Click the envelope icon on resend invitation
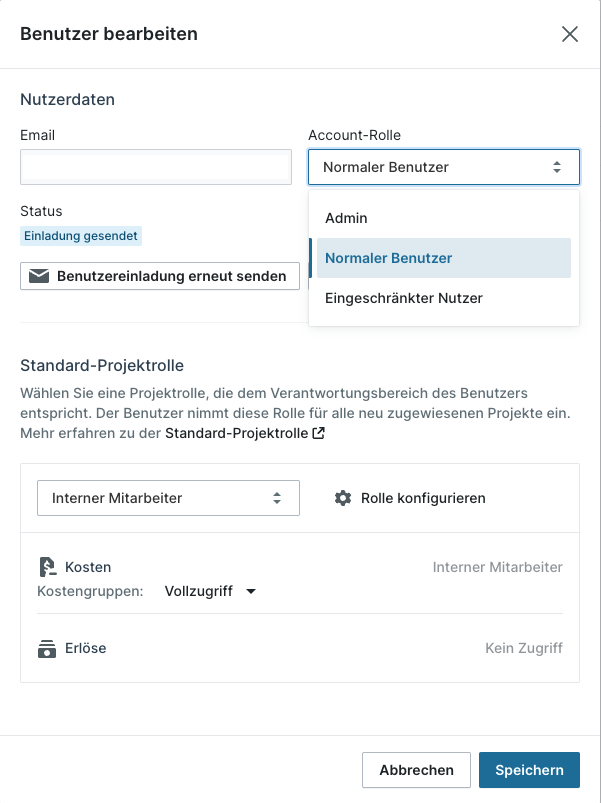Viewport: 601px width, 803px height. coord(39,276)
